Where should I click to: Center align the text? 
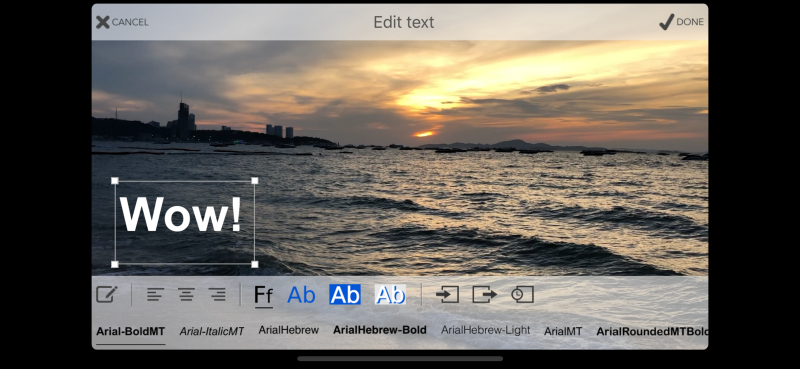186,294
